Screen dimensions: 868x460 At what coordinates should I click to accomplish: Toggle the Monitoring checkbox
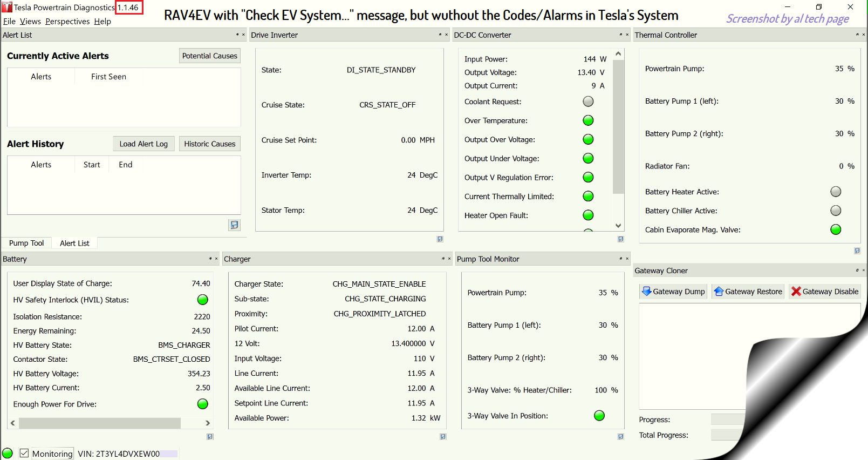click(x=24, y=454)
